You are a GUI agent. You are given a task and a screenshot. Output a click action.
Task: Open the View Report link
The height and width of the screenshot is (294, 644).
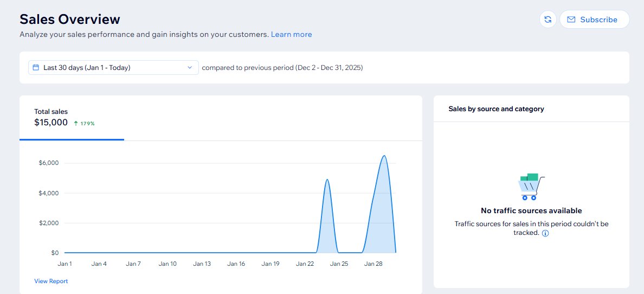click(x=51, y=282)
